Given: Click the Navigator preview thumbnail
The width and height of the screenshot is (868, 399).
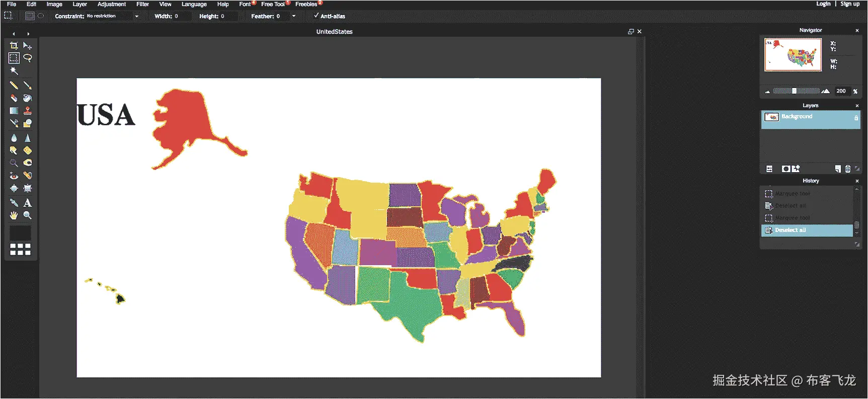Looking at the screenshot, I should (x=793, y=55).
